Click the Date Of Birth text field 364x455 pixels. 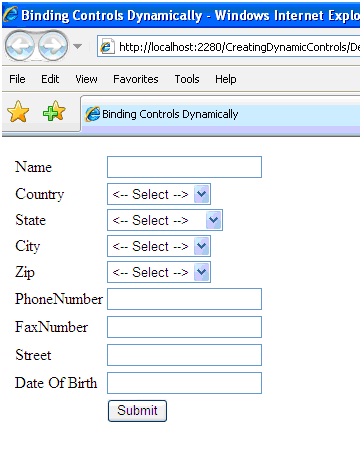pos(184,383)
